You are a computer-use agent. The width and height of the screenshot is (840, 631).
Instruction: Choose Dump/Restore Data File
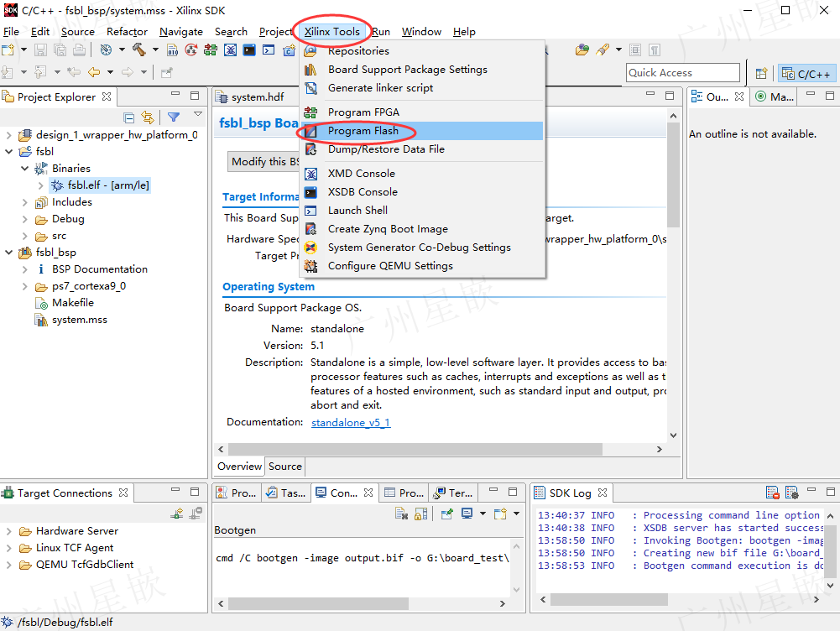point(423,149)
